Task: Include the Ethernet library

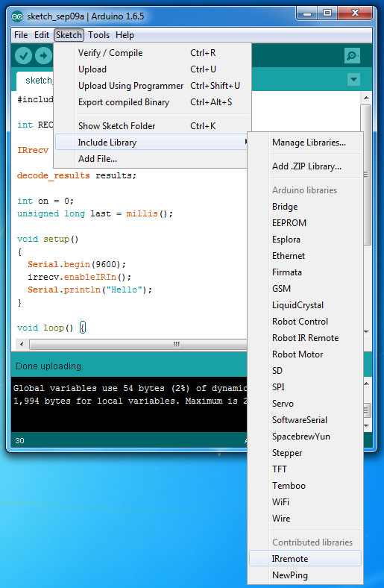Action: [x=305, y=256]
